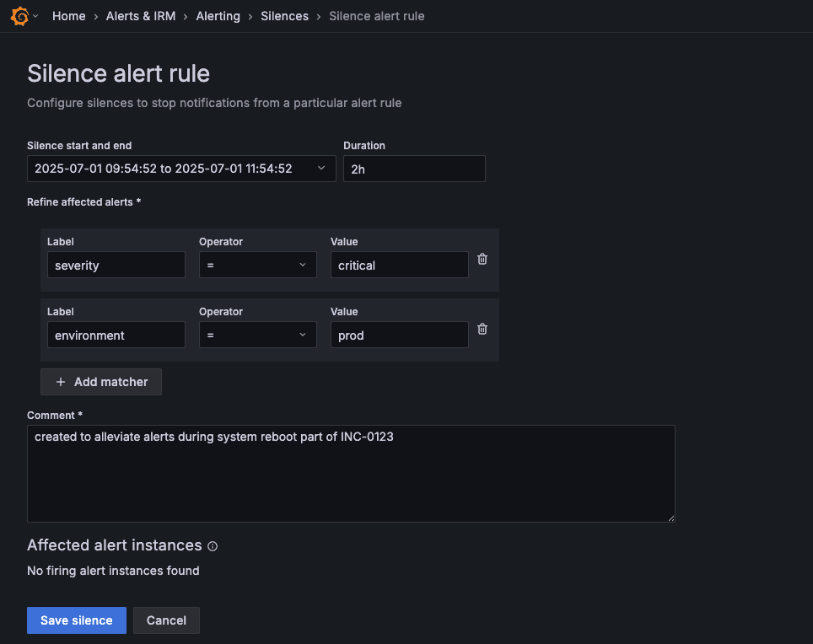Navigate to Home breadcrumb
The height and width of the screenshot is (644, 813).
point(68,16)
